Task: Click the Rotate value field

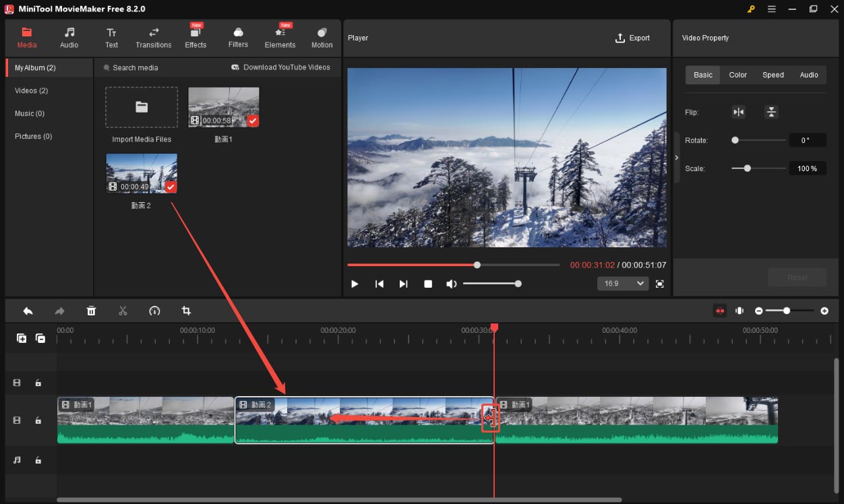Action: 807,140
